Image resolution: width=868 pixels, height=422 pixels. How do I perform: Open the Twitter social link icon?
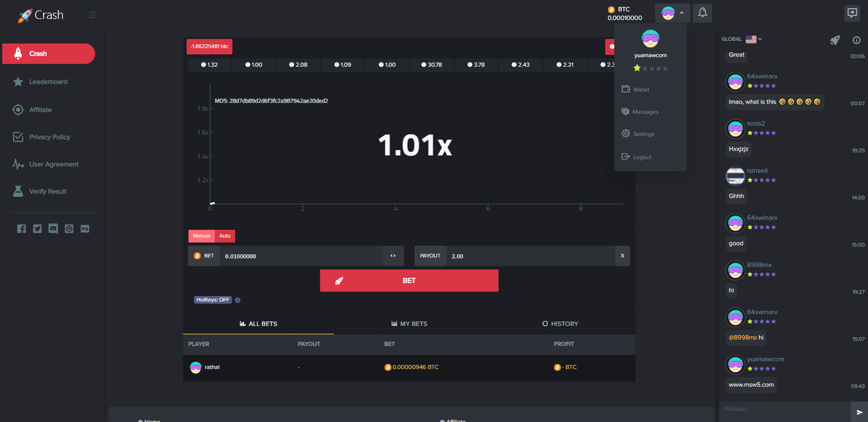pyautogui.click(x=37, y=229)
